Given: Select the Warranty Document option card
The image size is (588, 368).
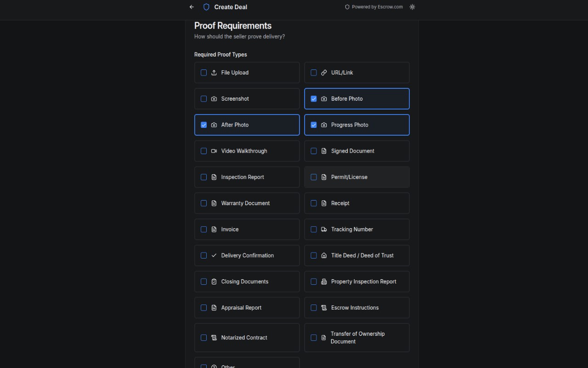Looking at the screenshot, I should click(x=247, y=203).
